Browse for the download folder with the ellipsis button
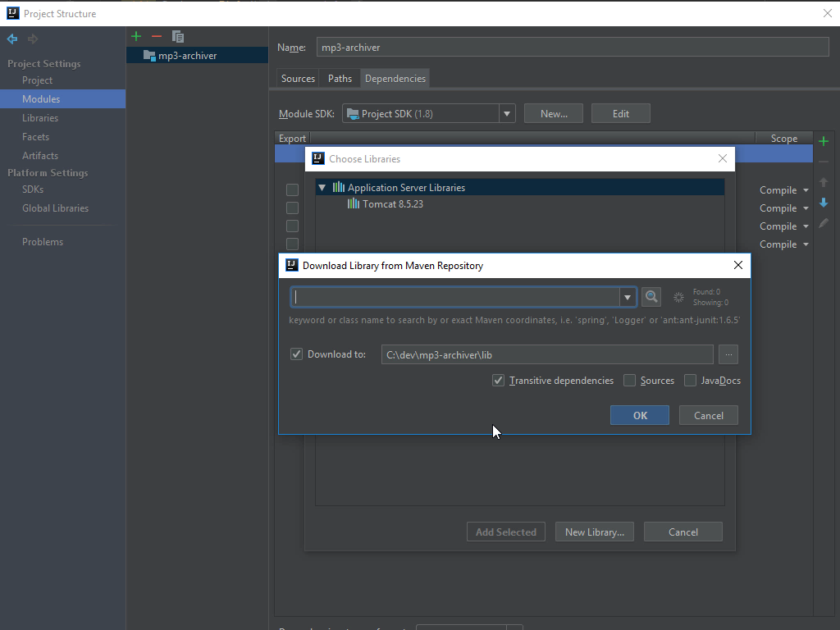This screenshot has width=840, height=630. [728, 354]
